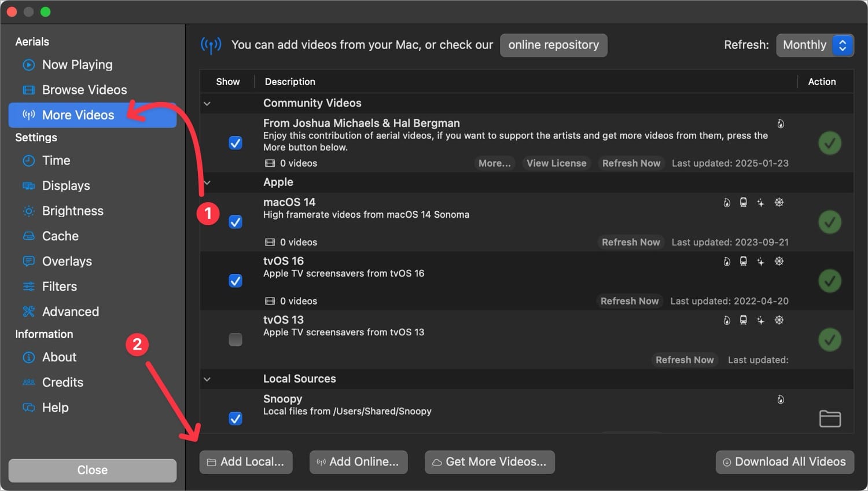868x491 pixels.
Task: Click the Action column header
Action: 822,82
